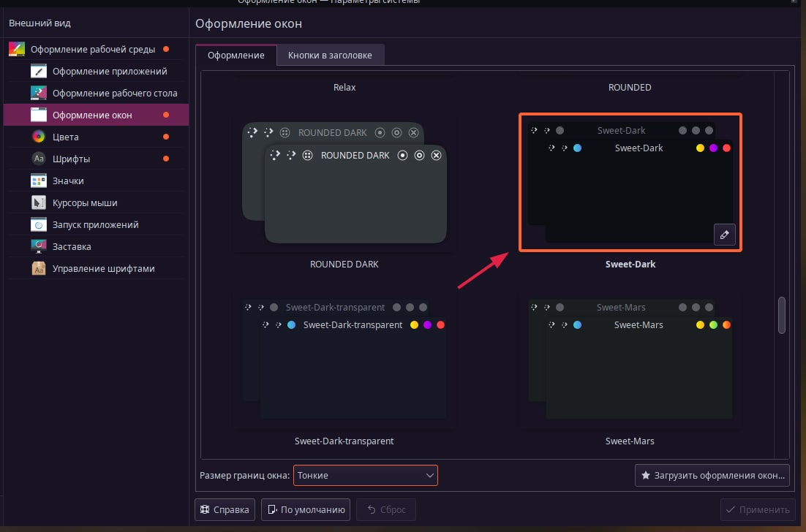Switch to Кнопки в заголовке tab
This screenshot has height=532, width=806.
tap(330, 55)
